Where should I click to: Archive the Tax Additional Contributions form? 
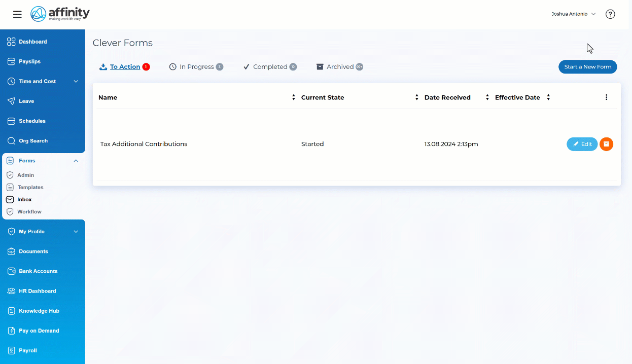click(606, 144)
